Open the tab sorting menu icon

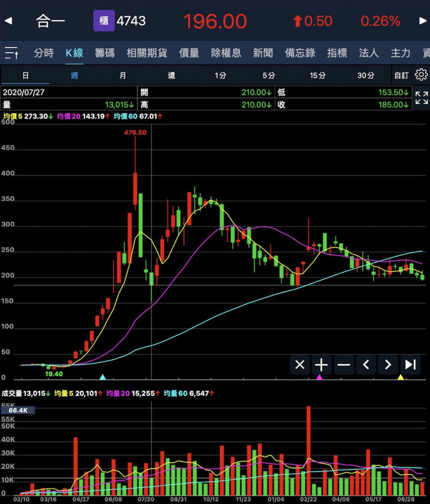(x=12, y=53)
